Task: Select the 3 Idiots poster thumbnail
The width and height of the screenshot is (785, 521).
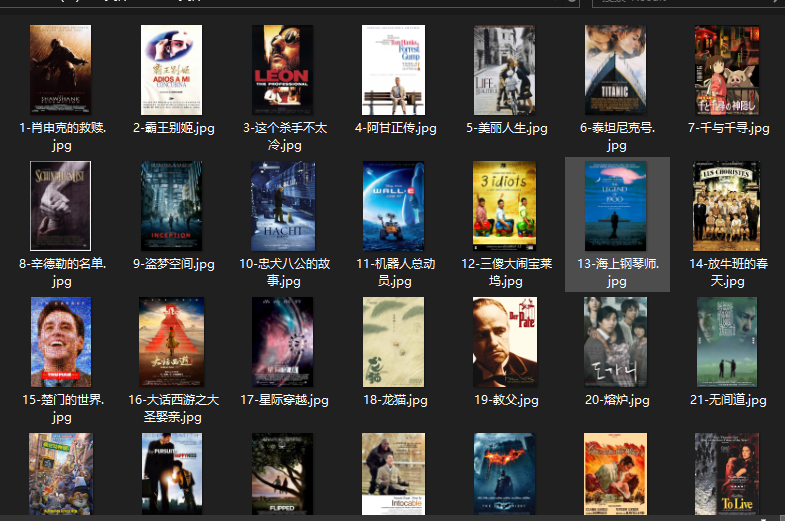Action: tap(505, 206)
